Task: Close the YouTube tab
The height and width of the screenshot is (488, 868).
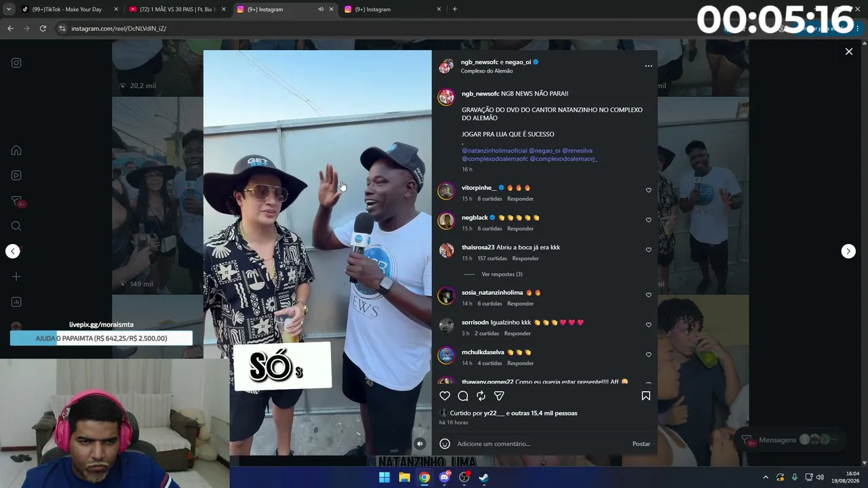Action: tap(223, 9)
